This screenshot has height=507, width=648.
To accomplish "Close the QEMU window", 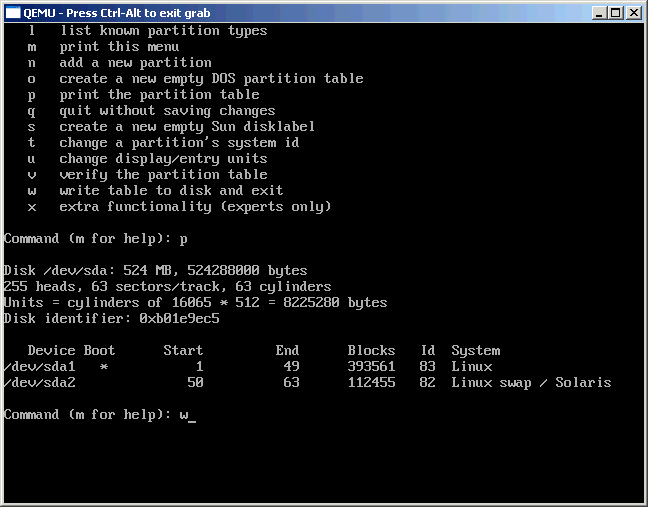I will tap(633, 12).
